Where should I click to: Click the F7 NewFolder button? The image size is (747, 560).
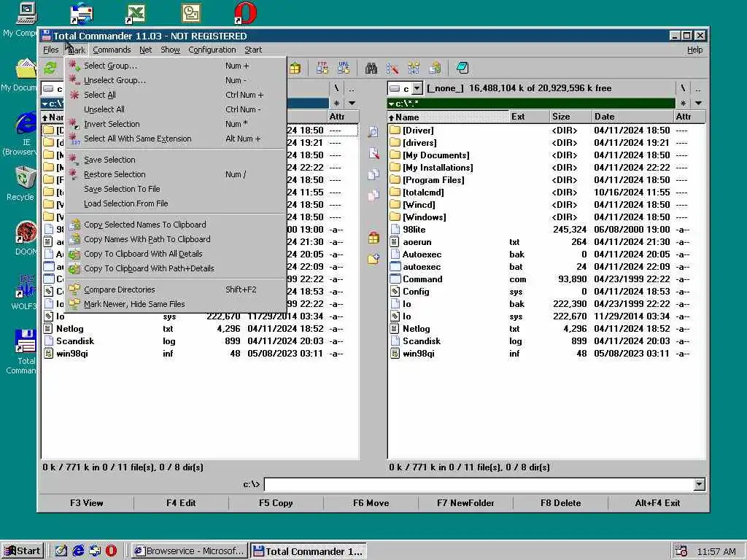pos(465,503)
